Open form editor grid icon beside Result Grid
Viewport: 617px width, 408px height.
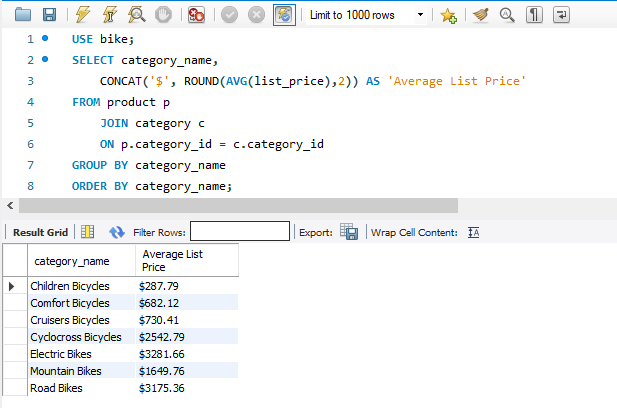(x=87, y=232)
